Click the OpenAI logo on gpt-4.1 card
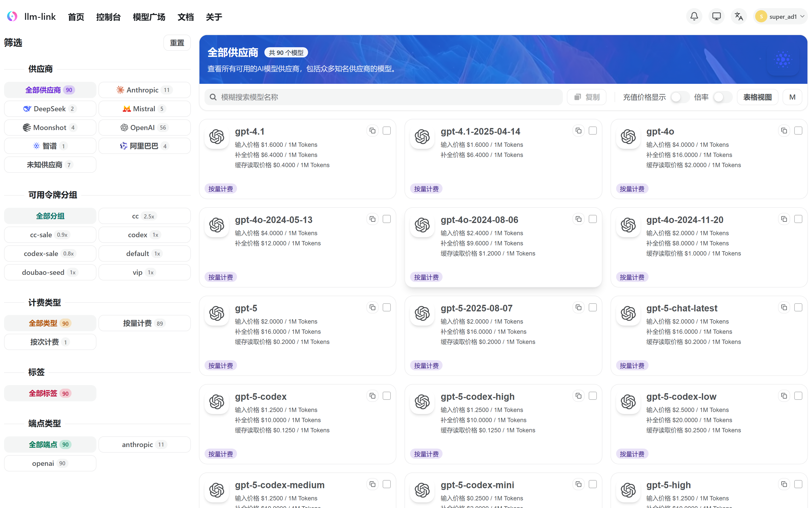This screenshot has width=812, height=508. click(x=217, y=137)
